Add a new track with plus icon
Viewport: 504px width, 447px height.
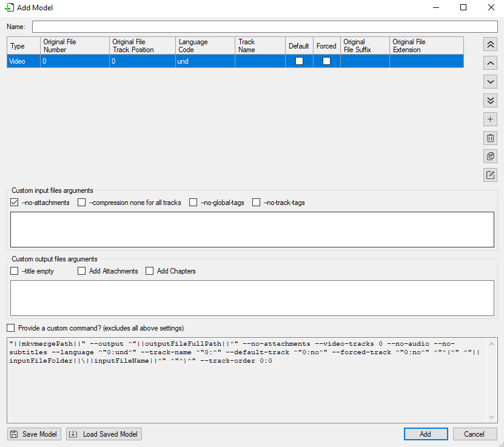(x=490, y=119)
